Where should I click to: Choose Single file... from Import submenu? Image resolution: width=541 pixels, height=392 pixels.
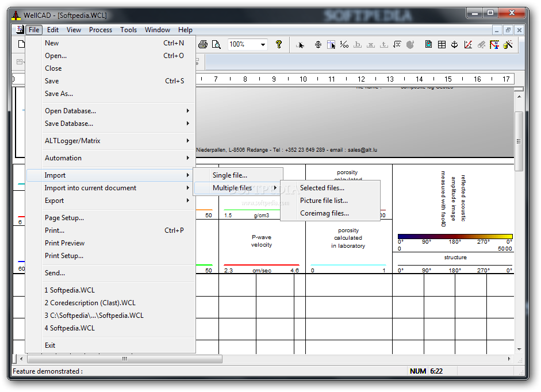point(237,175)
